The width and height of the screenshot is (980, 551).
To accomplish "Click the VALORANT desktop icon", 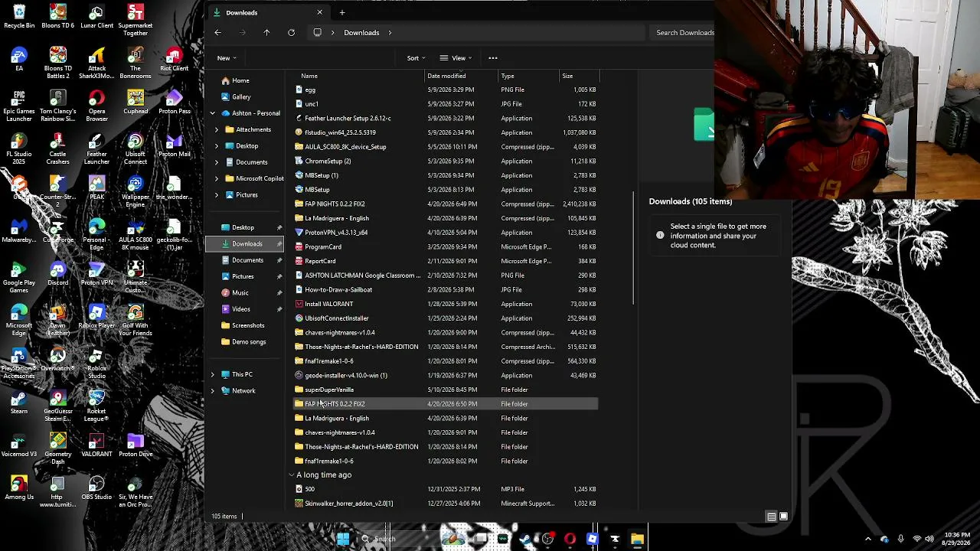I will coord(96,445).
